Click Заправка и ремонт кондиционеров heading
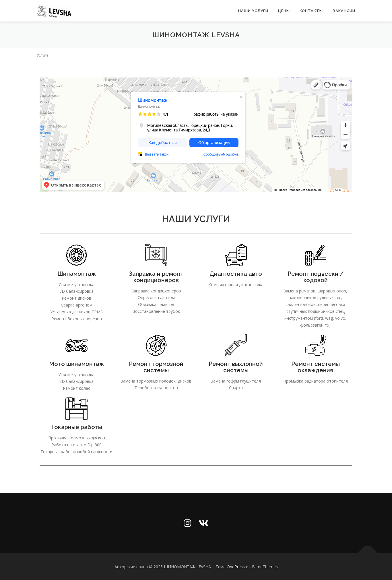The image size is (392, 580). [x=156, y=277]
